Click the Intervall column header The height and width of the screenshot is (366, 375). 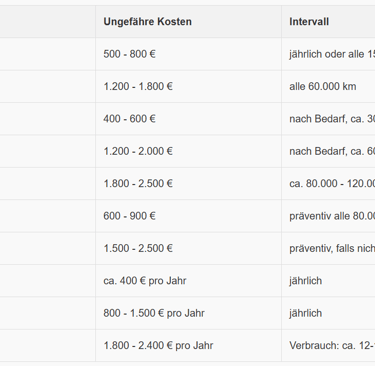point(328,22)
